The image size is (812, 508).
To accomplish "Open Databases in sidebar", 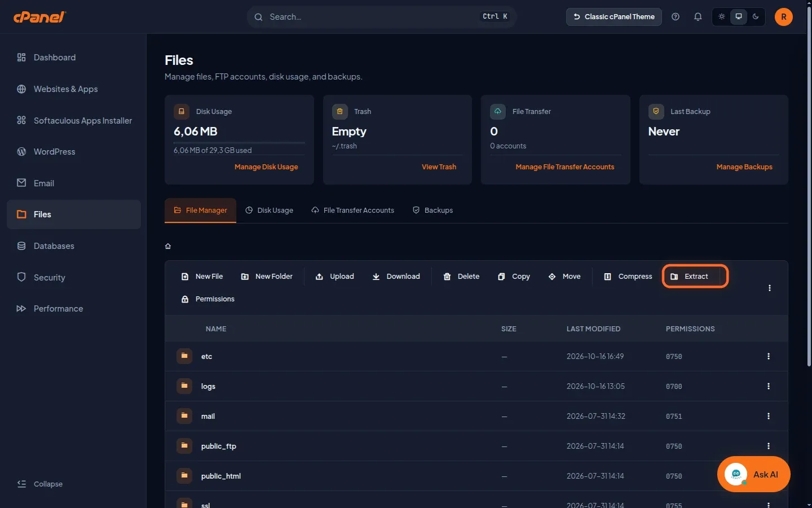I will point(74,246).
